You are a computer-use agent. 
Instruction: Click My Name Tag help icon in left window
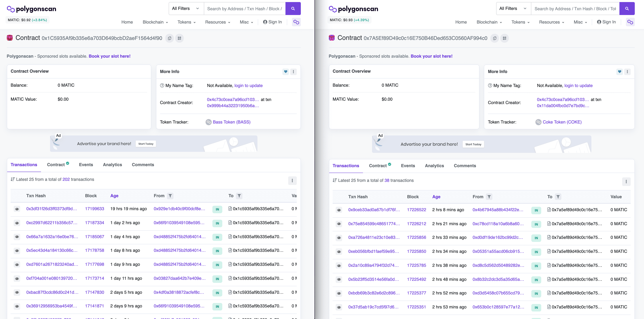tap(162, 85)
